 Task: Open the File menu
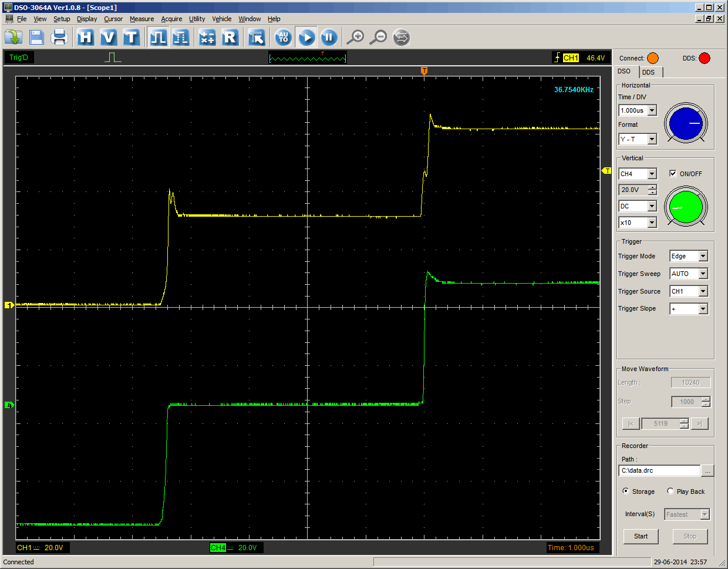22,19
